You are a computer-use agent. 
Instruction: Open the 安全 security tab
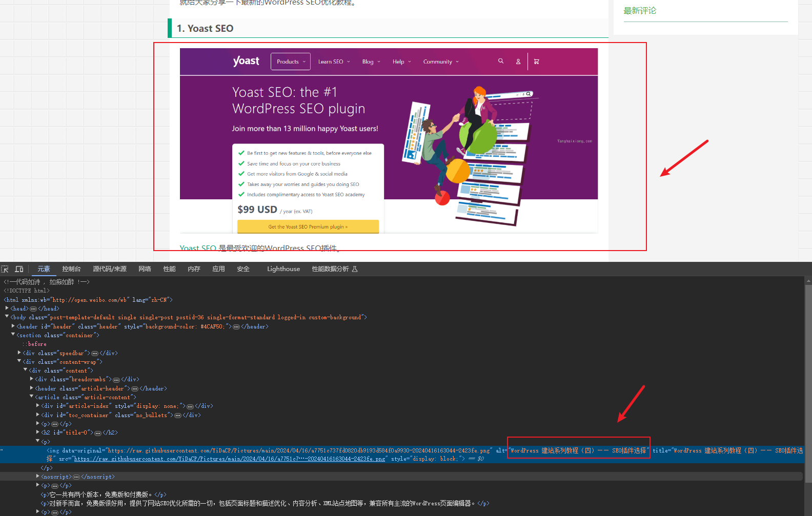coord(243,269)
